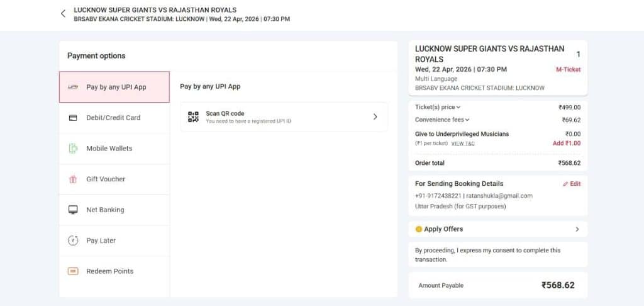This screenshot has width=644, height=306.
Task: Click the back arrow icon
Action: pyautogui.click(x=63, y=14)
